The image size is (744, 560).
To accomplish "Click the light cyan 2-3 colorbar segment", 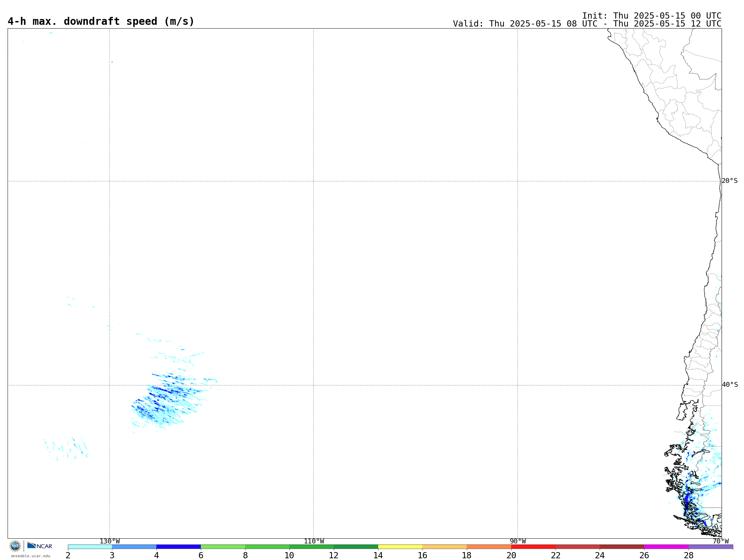I will point(90,547).
